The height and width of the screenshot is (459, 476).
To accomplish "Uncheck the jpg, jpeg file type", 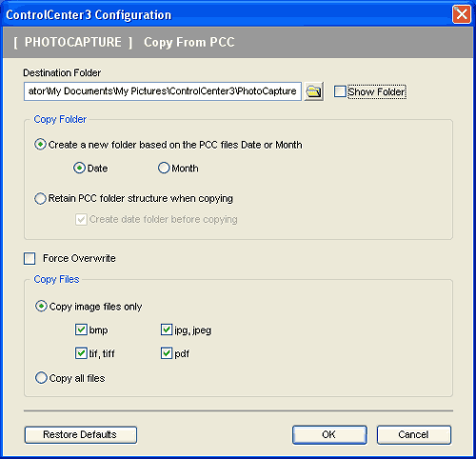I will click(x=167, y=329).
